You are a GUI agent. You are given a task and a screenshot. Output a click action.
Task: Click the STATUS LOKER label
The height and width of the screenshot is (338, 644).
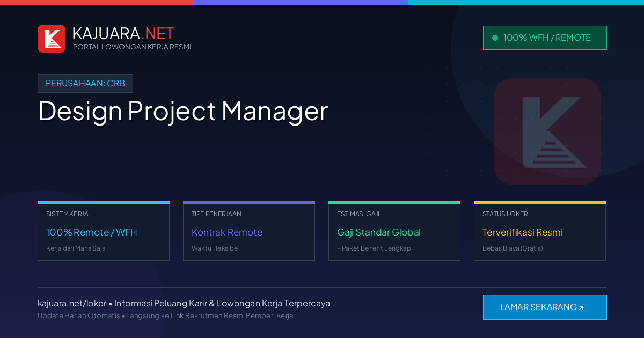click(x=505, y=214)
